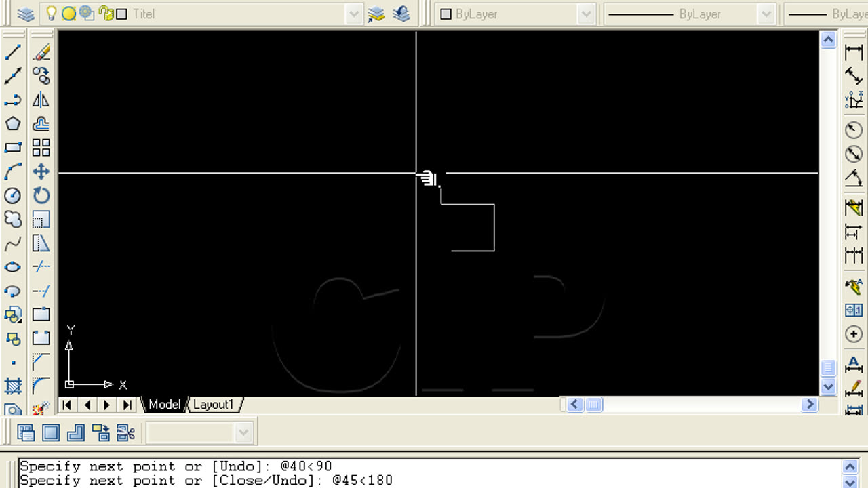Toggle layer on/off lightbulb icon
This screenshot has height=488, width=868.
[x=51, y=13]
